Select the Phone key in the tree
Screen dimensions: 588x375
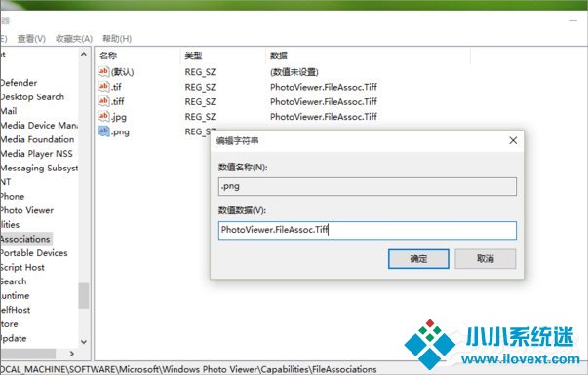tap(12, 197)
